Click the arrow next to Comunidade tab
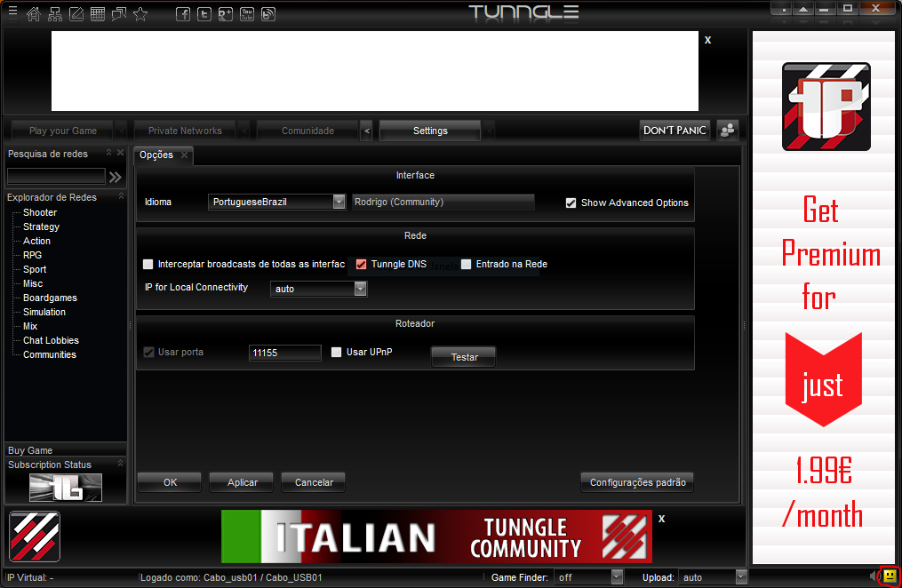 pyautogui.click(x=367, y=131)
